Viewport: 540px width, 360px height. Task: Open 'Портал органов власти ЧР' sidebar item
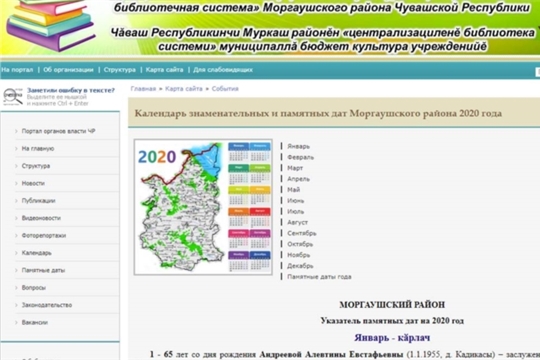(x=58, y=131)
